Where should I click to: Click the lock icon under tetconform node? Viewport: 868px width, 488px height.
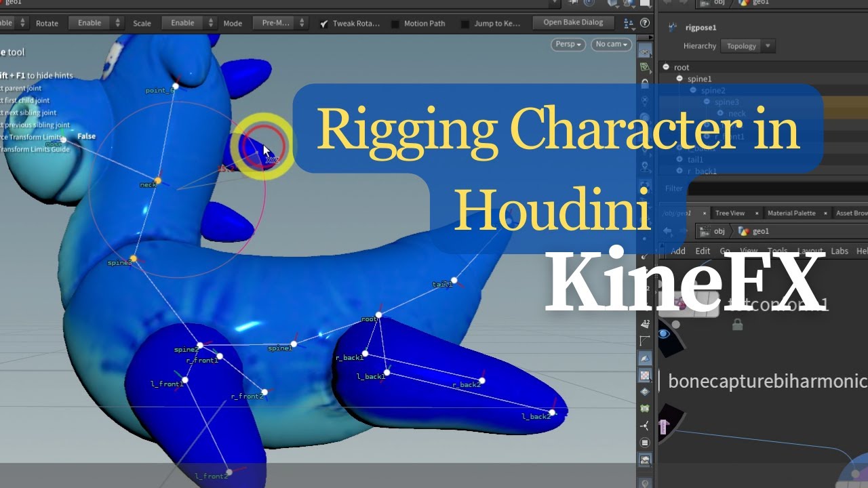pyautogui.click(x=737, y=325)
